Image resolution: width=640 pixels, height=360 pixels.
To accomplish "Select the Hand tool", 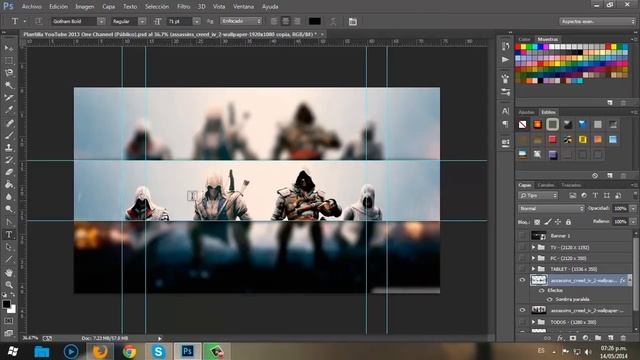I will tap(9, 272).
